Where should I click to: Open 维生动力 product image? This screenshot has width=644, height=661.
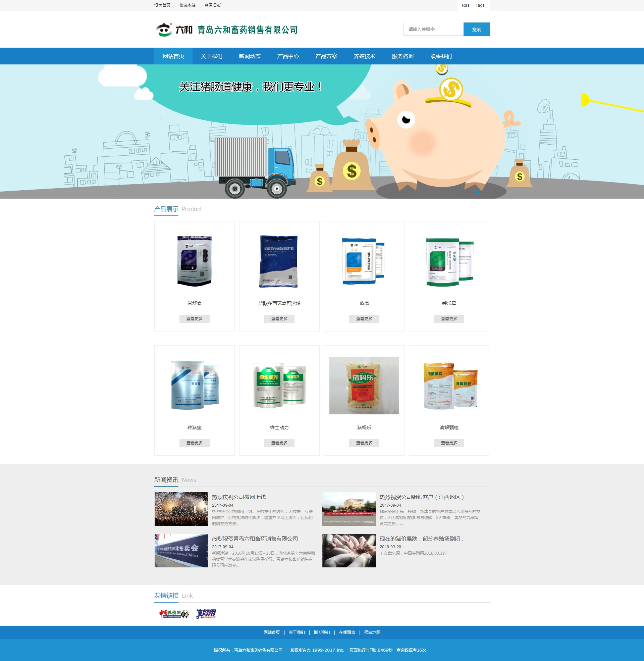[x=279, y=385]
